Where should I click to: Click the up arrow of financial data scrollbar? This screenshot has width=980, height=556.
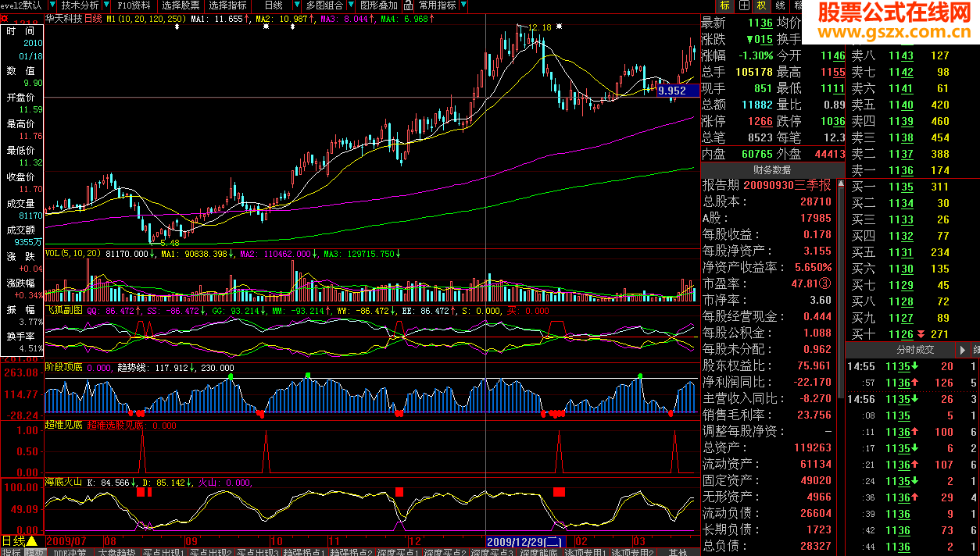pos(841,185)
